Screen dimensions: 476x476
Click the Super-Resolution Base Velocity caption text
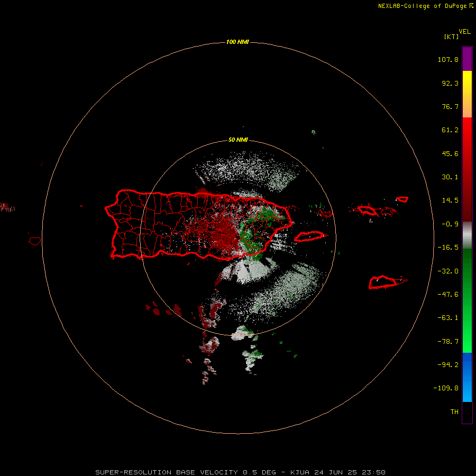pyautogui.click(x=241, y=472)
